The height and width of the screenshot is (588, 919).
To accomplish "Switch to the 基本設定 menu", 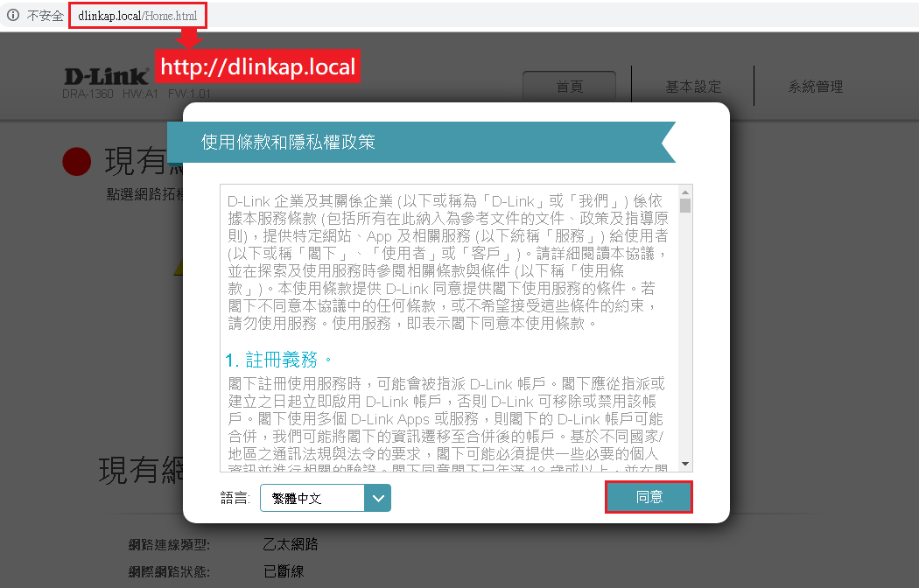I will (693, 87).
